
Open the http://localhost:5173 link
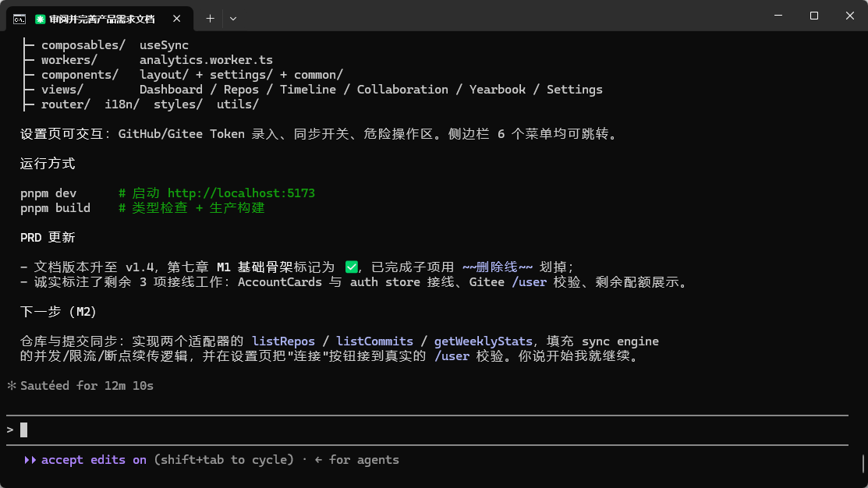point(241,193)
